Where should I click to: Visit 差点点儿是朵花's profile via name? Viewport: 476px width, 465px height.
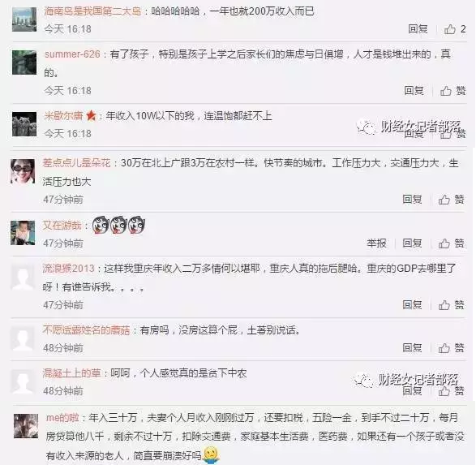(x=76, y=163)
